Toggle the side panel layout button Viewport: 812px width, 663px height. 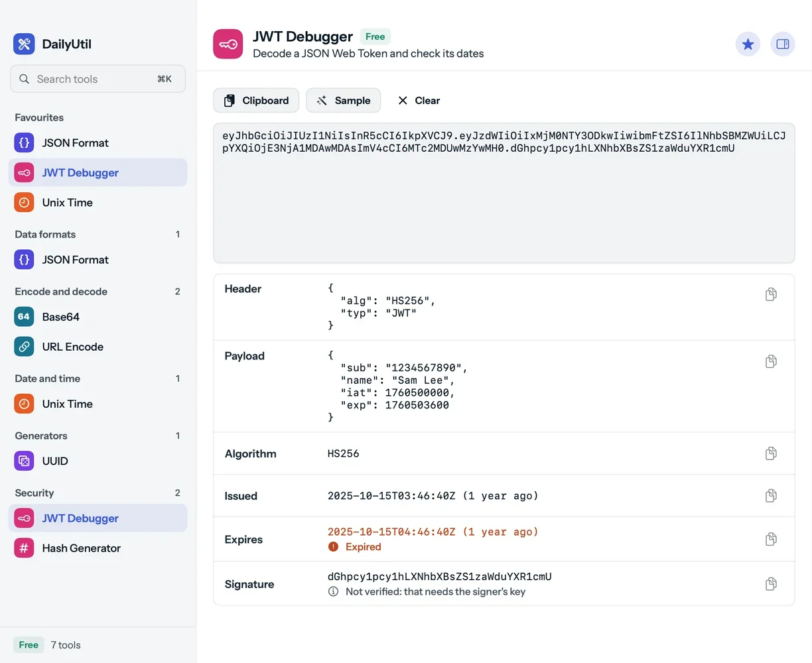click(783, 44)
